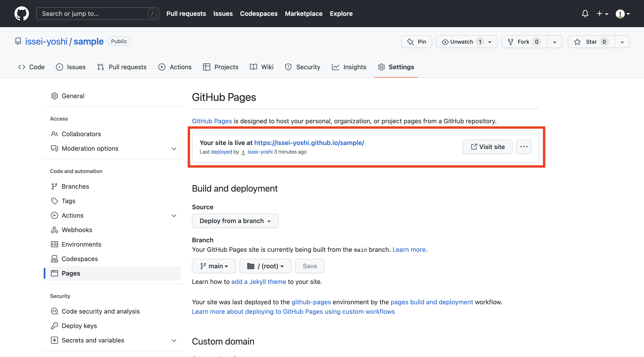
Task: Open the main branch selector dropdown
Action: (x=214, y=266)
